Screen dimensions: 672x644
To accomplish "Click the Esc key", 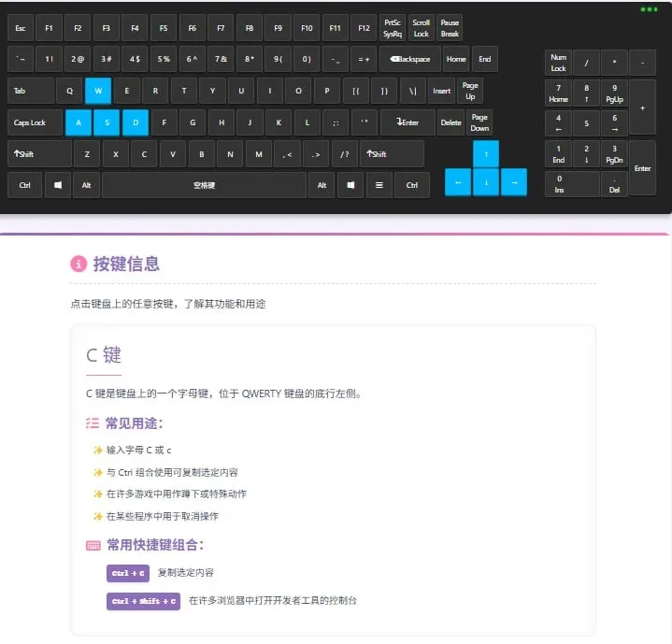I will (21, 28).
